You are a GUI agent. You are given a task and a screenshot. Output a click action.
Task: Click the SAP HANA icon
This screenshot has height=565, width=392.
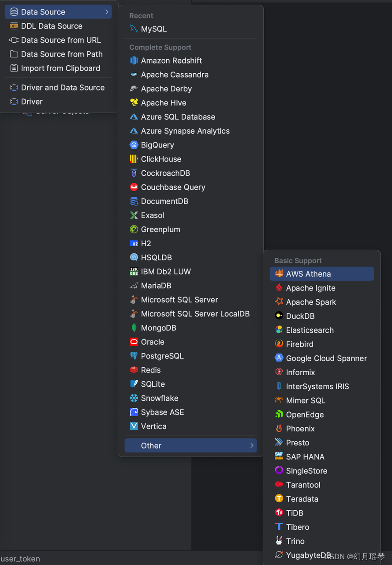[x=279, y=456]
